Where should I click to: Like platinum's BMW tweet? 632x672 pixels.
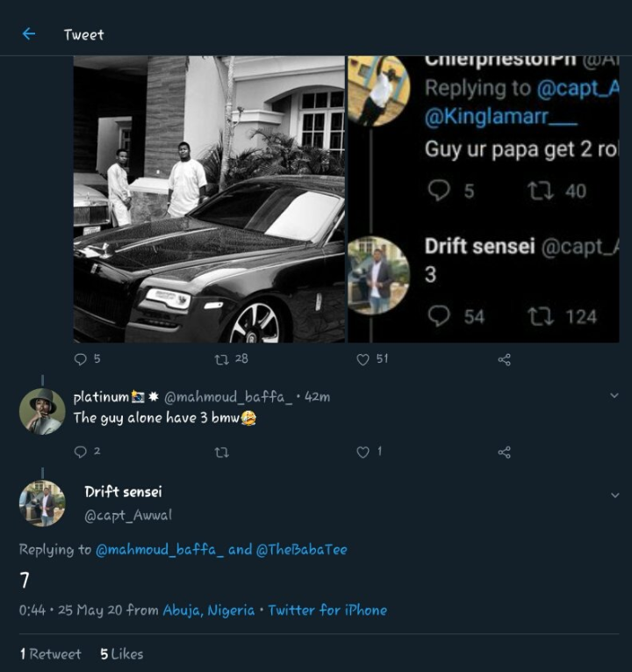point(363,452)
